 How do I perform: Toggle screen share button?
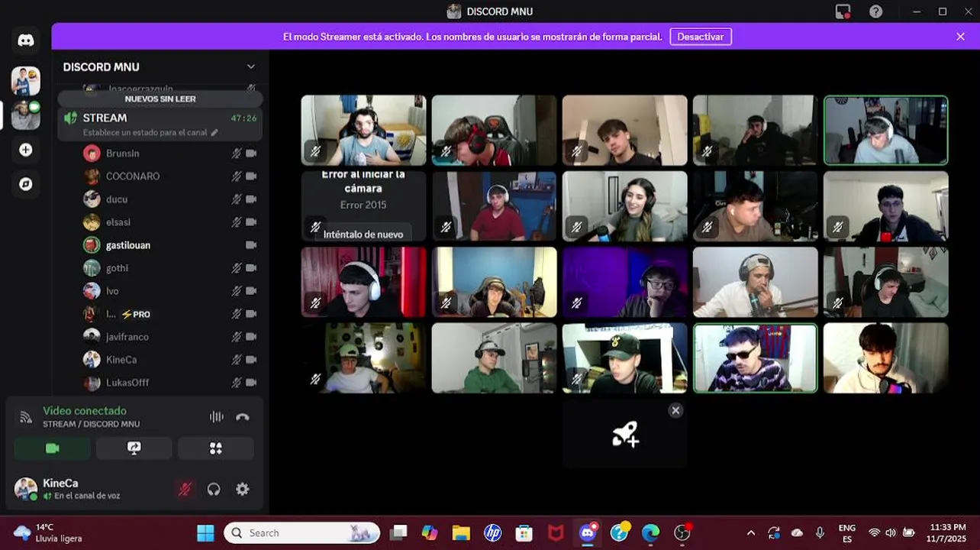pyautogui.click(x=134, y=448)
